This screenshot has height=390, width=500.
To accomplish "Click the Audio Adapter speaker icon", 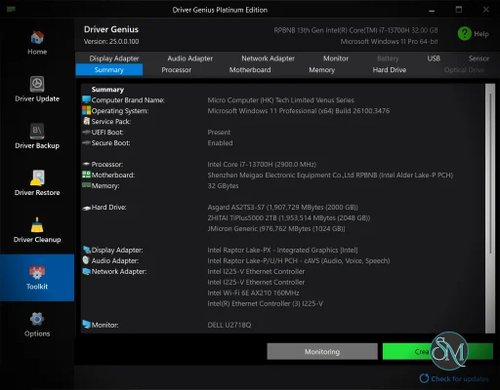I will click(x=86, y=260).
